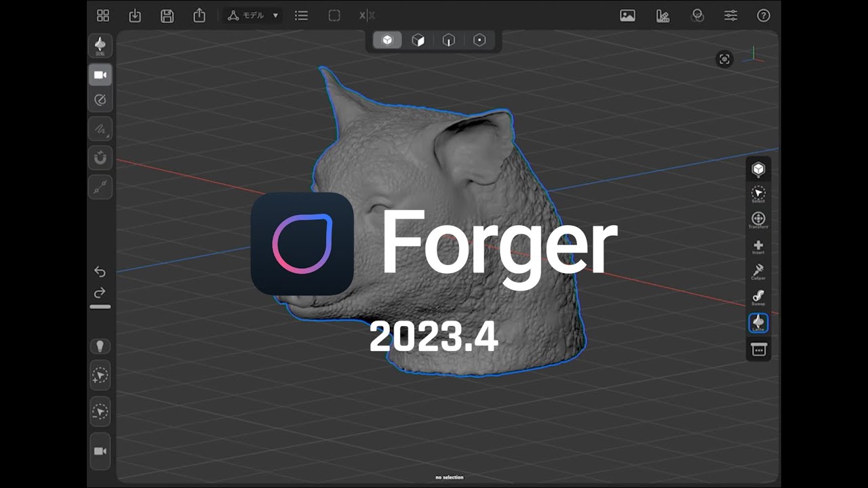868x488 pixels.
Task: Click highlighted camera button below 回転 tool
Action: click(100, 75)
